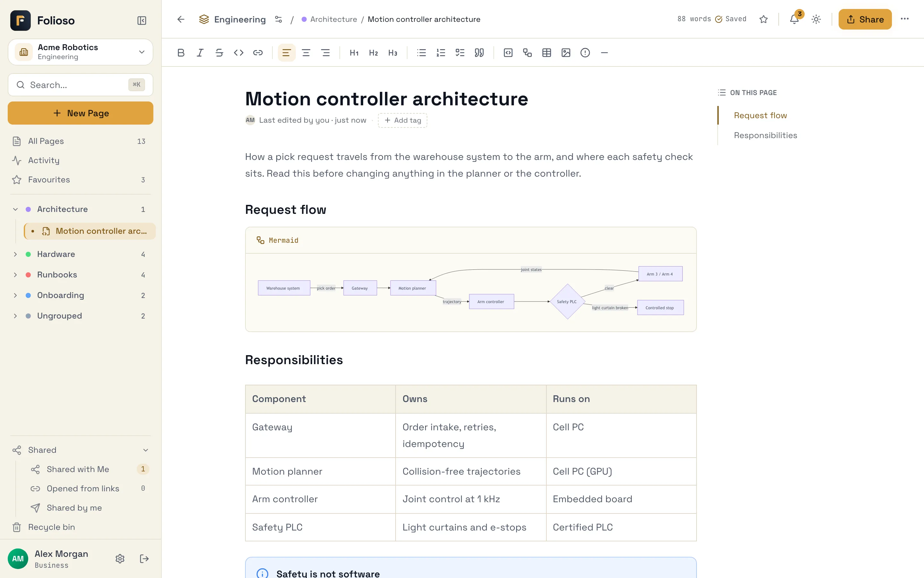Collapse the Shared section chevron
Image resolution: width=924 pixels, height=578 pixels.
(x=145, y=450)
